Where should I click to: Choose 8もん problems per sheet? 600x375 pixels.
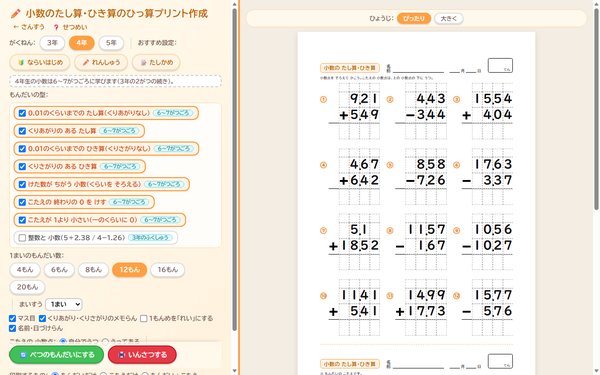pyautogui.click(x=93, y=270)
